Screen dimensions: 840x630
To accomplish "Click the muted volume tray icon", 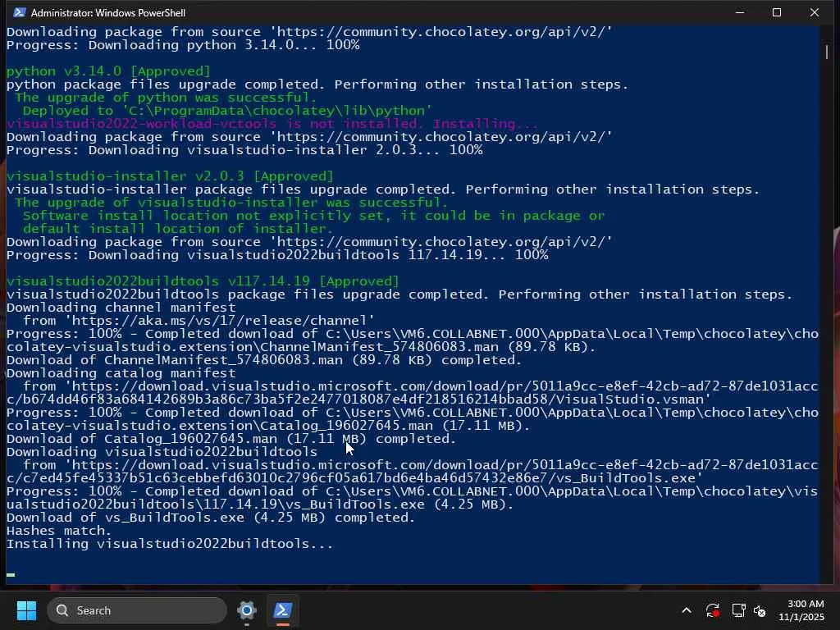I will [x=760, y=610].
